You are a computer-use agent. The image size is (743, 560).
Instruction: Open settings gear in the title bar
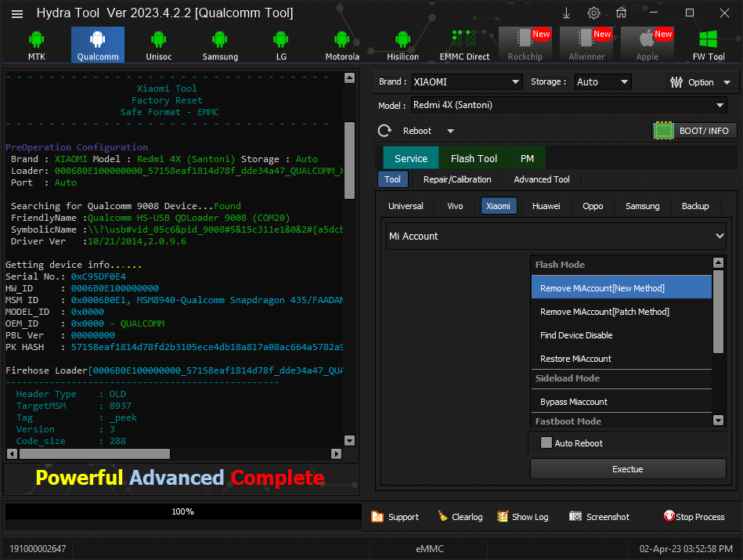click(x=593, y=13)
